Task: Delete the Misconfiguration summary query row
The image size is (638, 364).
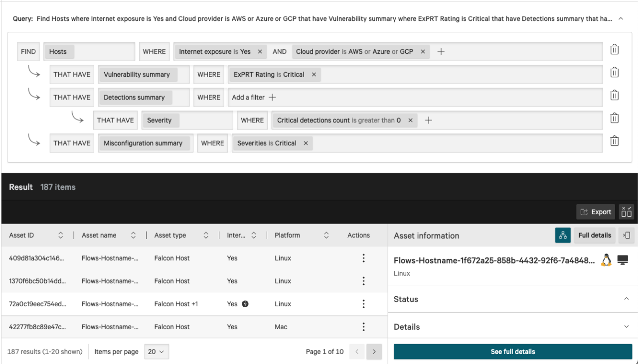Action: (x=615, y=141)
